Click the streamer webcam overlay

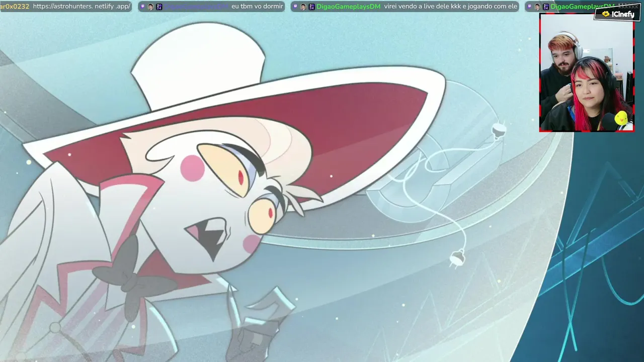587,72
